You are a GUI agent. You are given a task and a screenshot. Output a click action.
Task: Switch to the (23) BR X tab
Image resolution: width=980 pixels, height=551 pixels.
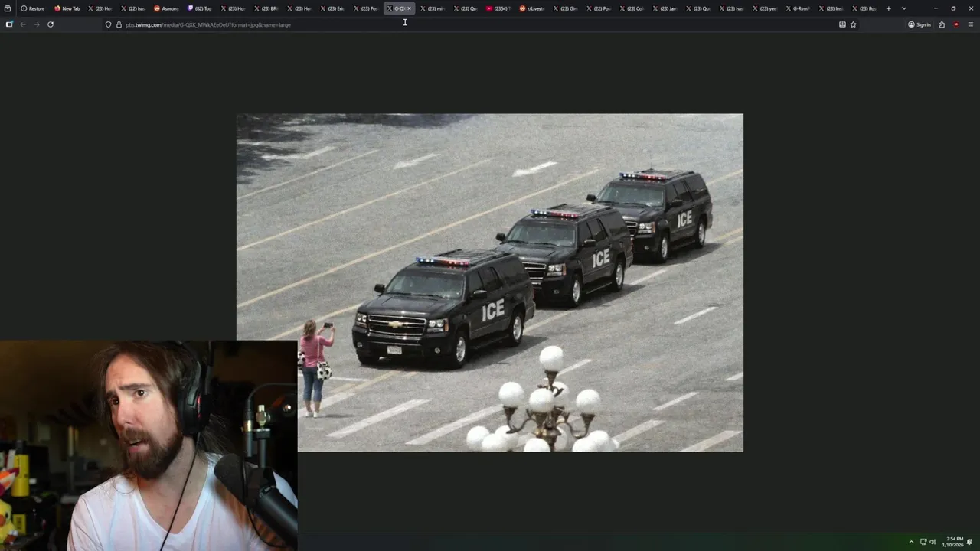click(266, 8)
